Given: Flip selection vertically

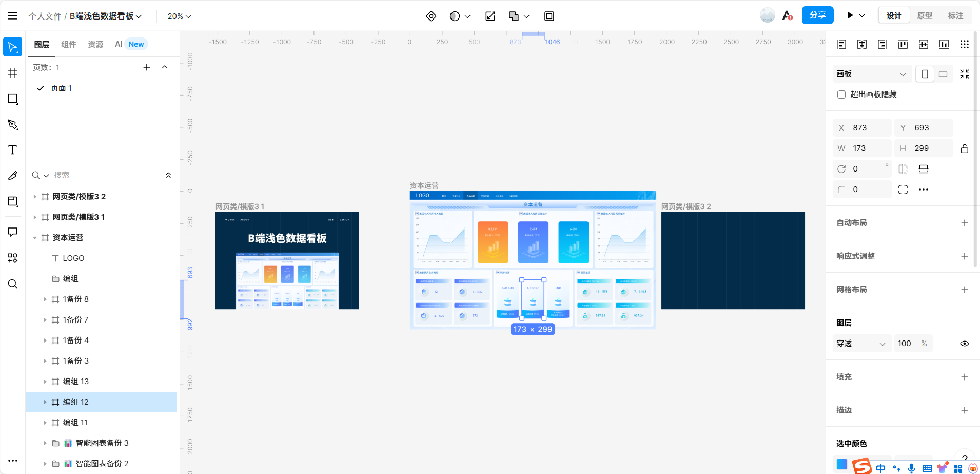Looking at the screenshot, I should click(924, 169).
